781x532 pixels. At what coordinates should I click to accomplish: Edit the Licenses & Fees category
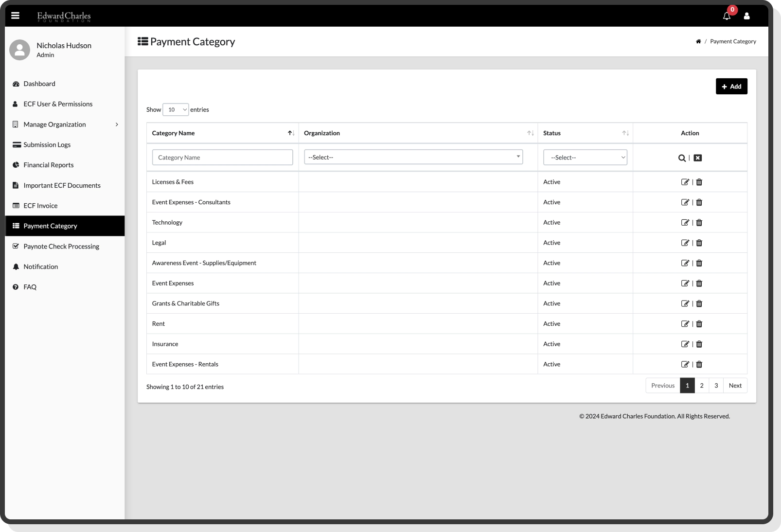(686, 181)
